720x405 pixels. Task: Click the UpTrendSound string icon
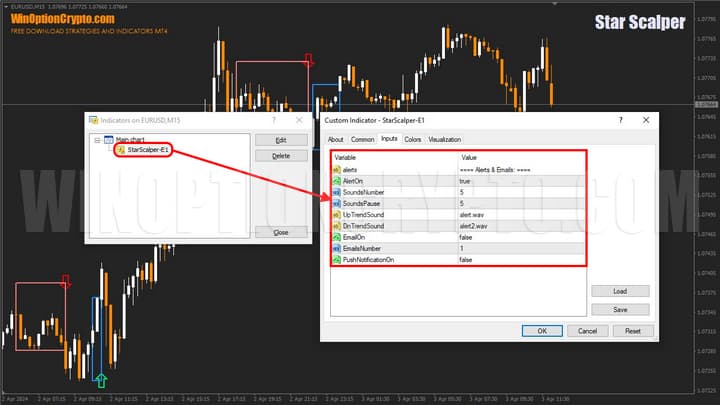click(x=337, y=215)
